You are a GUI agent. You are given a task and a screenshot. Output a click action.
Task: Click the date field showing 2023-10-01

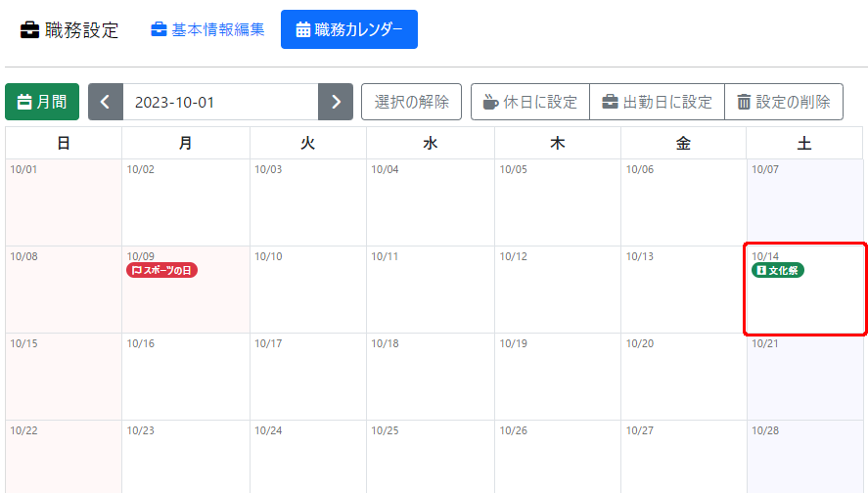pyautogui.click(x=220, y=102)
